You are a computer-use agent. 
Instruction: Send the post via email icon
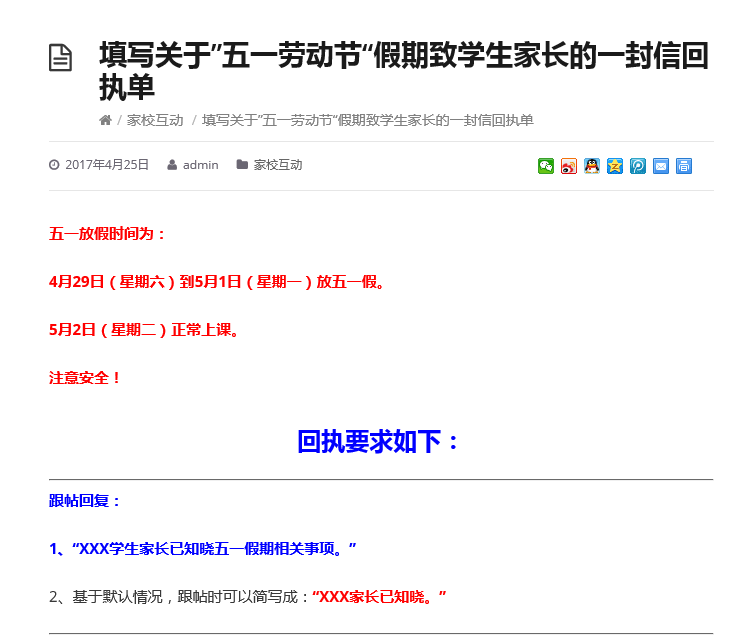[x=660, y=166]
